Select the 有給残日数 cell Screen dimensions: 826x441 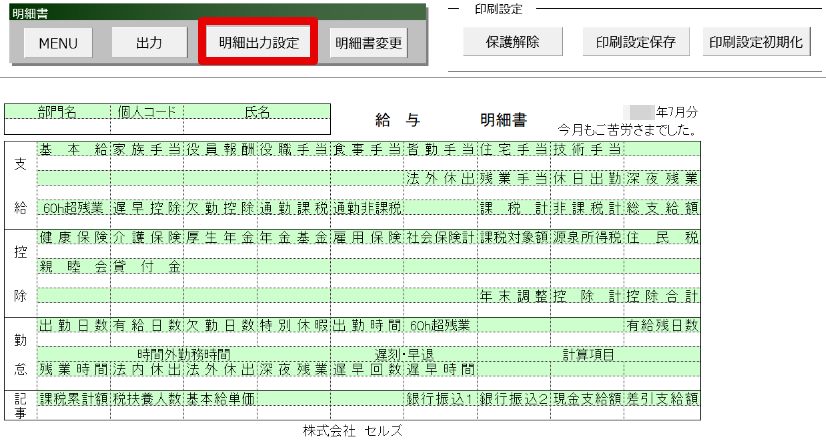pos(661,326)
